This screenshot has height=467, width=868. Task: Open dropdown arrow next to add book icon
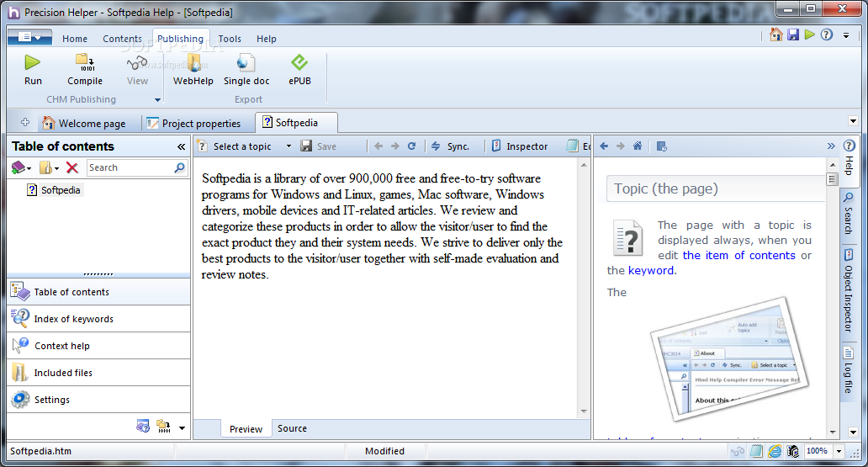29,168
